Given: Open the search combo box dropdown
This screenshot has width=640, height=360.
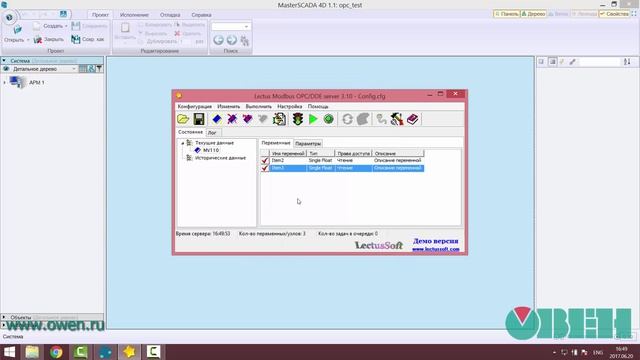Looking at the screenshot, I should [246, 27].
